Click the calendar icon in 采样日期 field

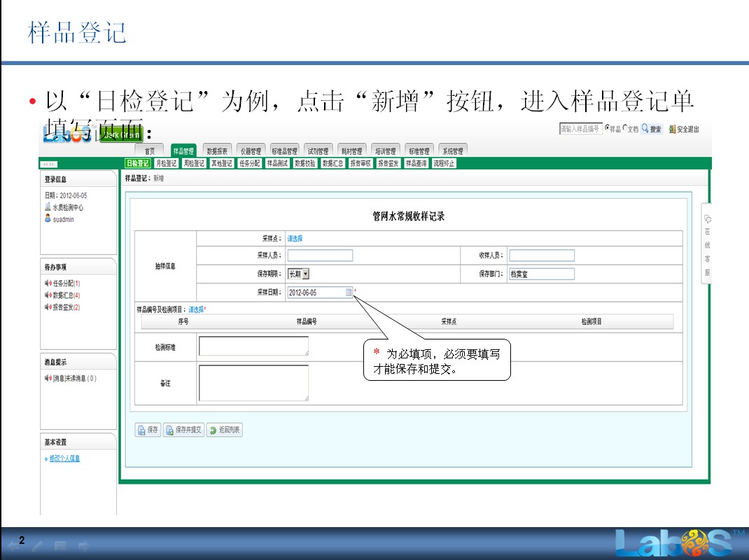(x=349, y=293)
